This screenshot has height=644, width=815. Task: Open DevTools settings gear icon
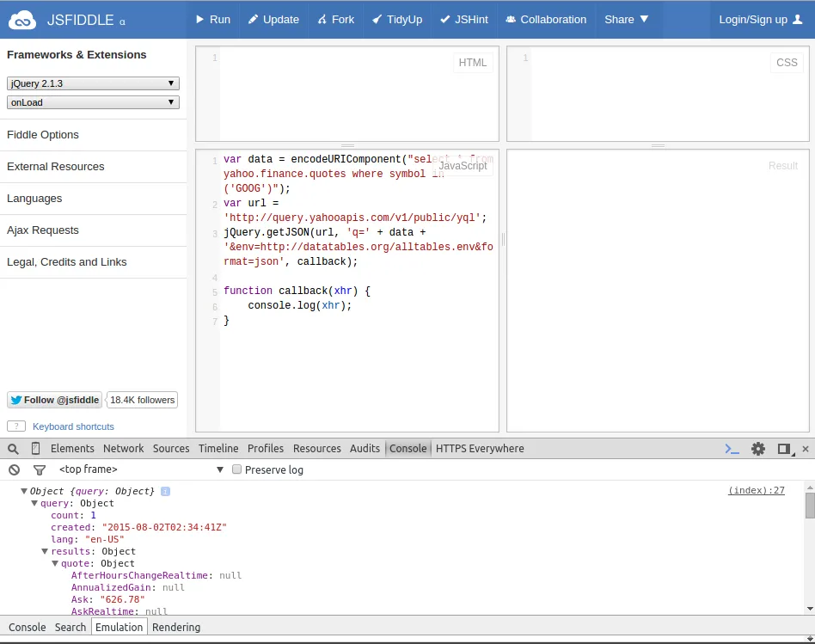coord(757,448)
